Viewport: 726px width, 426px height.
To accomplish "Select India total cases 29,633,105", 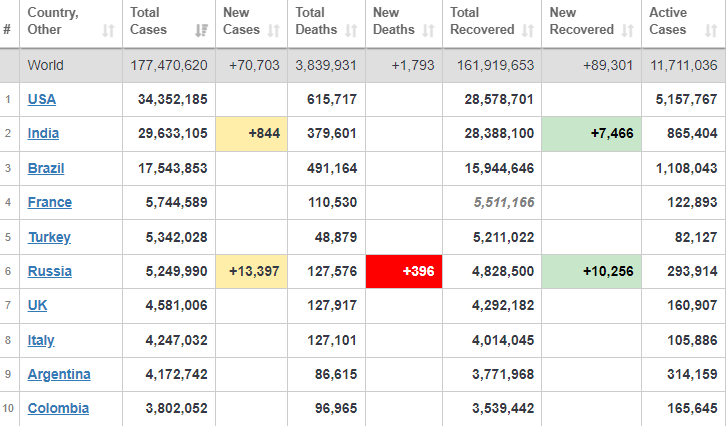I will [173, 133].
